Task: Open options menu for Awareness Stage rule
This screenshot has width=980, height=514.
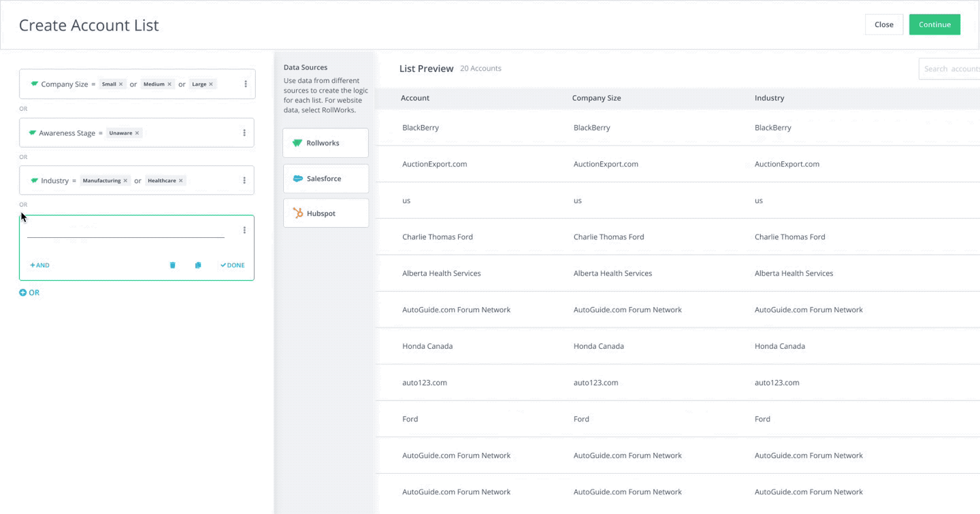Action: [x=244, y=133]
